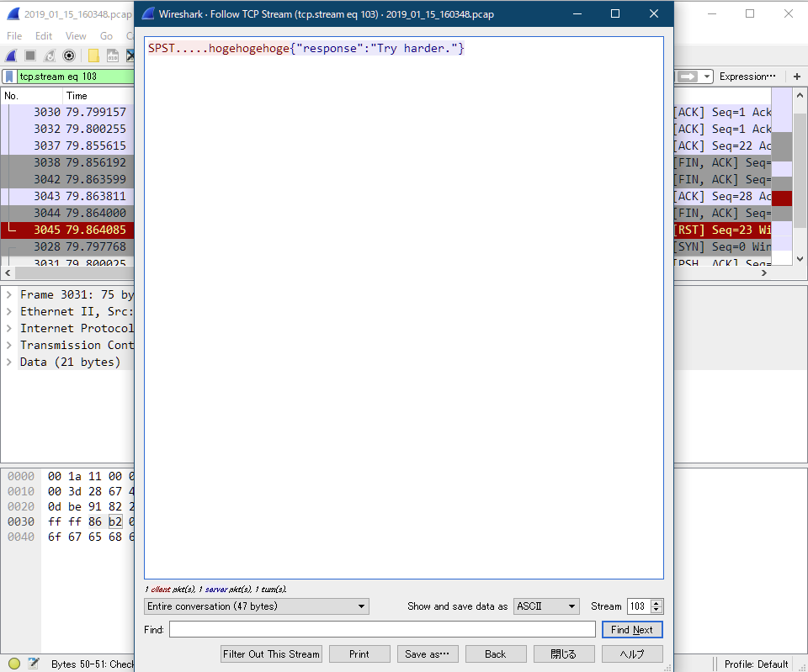808x672 pixels.
Task: Click the dark red band in packet minimap
Action: click(782, 198)
